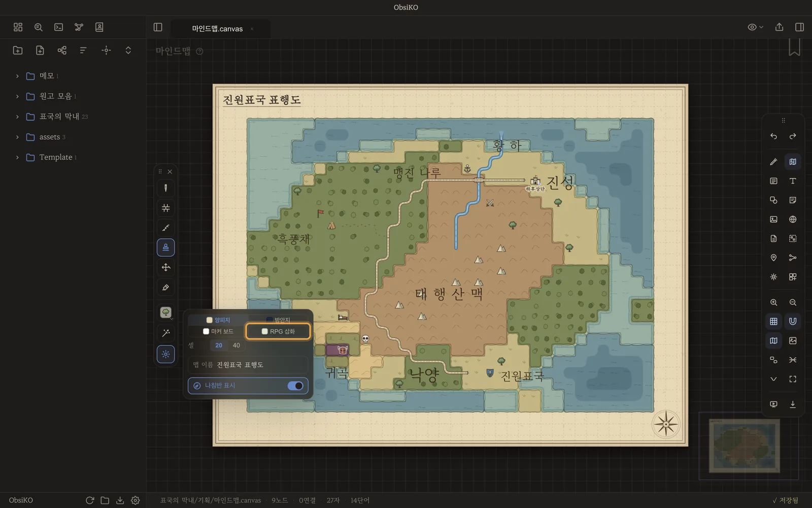Select the magic wand tool

click(x=165, y=333)
